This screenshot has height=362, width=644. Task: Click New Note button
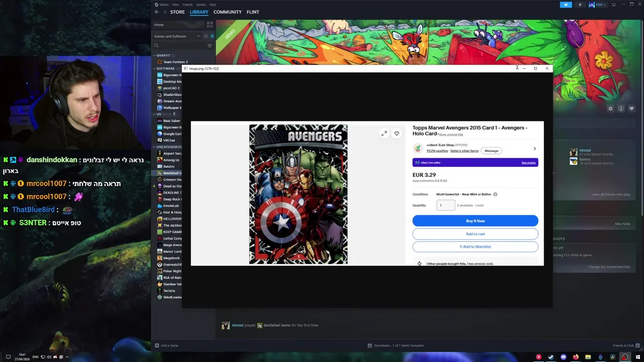point(622,224)
